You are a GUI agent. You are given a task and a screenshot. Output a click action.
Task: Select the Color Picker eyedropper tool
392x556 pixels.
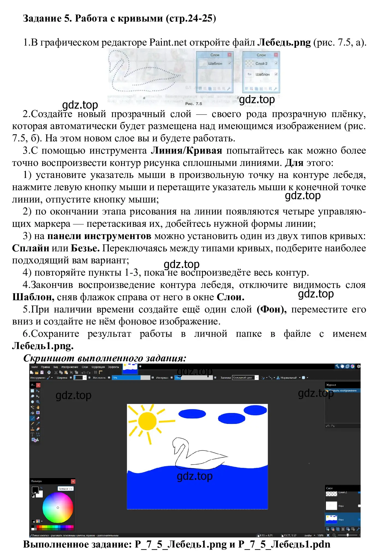[x=38, y=424]
